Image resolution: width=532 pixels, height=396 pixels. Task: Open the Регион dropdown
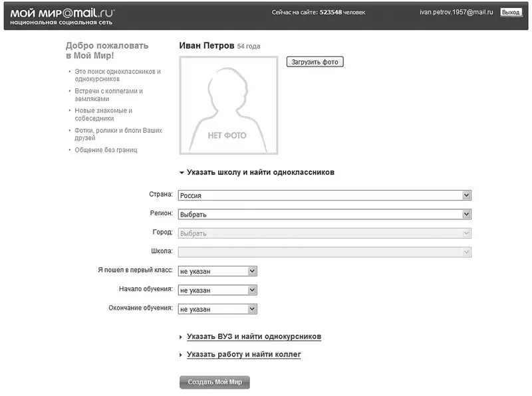click(325, 215)
